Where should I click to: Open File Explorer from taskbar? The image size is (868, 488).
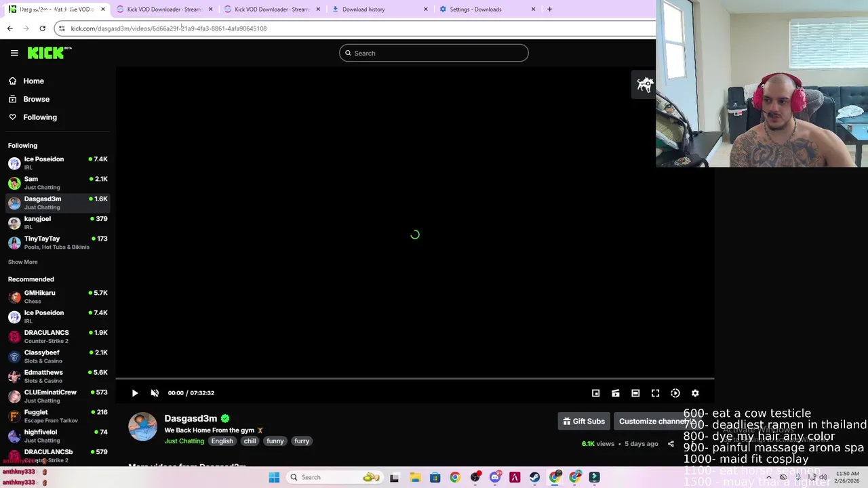[x=415, y=477]
